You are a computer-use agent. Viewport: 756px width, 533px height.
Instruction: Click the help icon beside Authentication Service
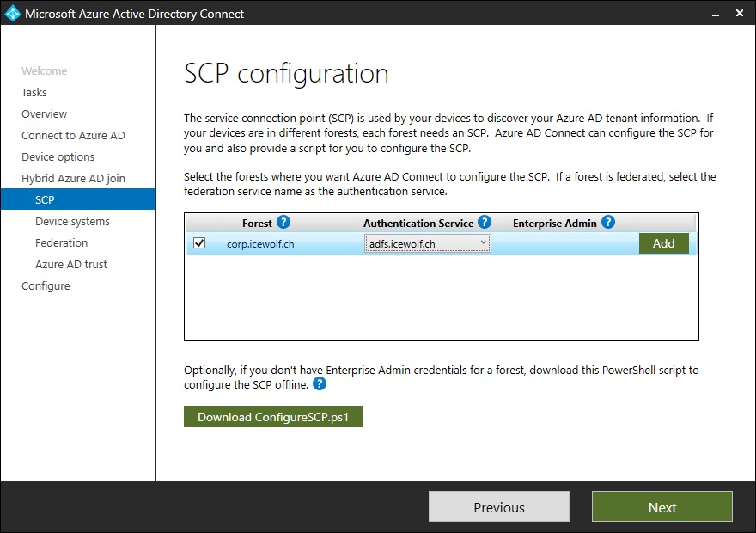click(484, 223)
